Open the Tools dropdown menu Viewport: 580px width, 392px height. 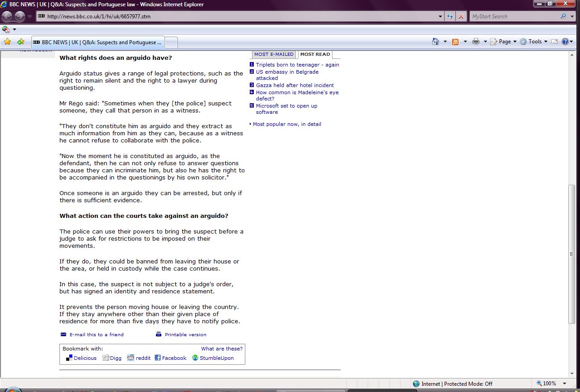(x=534, y=42)
